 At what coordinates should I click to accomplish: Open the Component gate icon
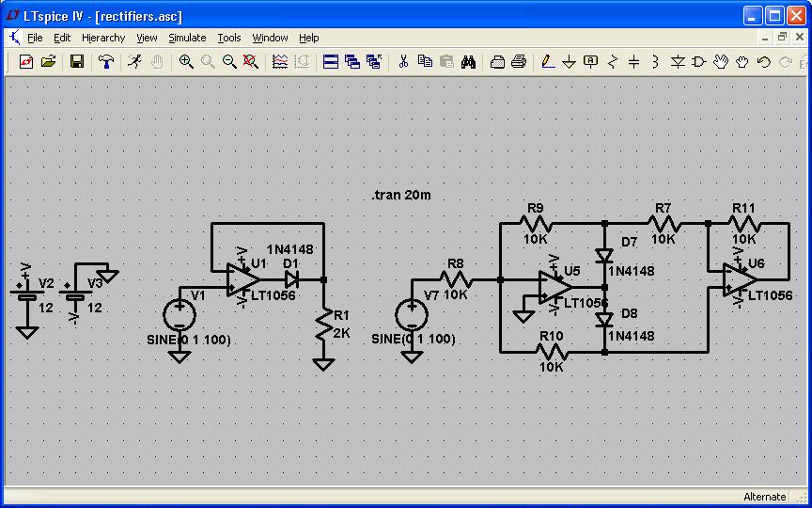699,62
